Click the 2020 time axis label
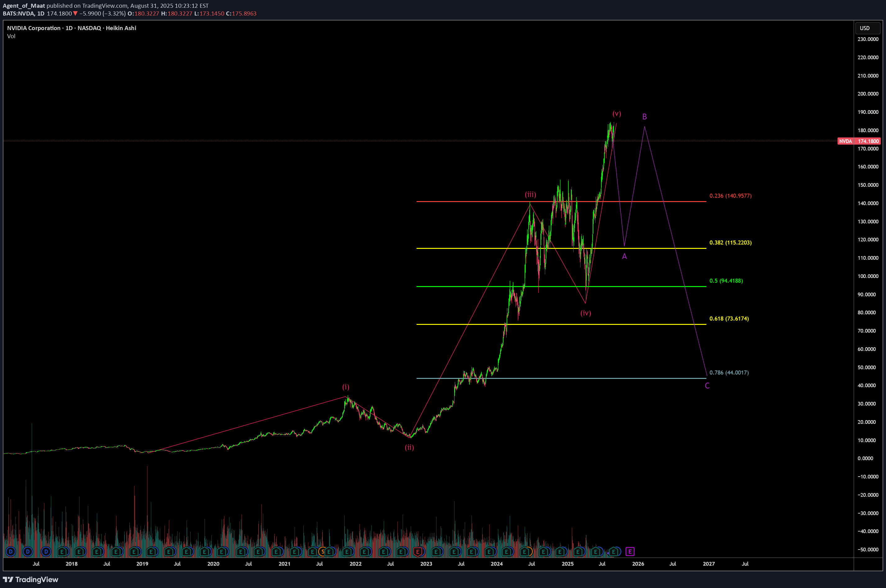The width and height of the screenshot is (886, 588). 213,563
